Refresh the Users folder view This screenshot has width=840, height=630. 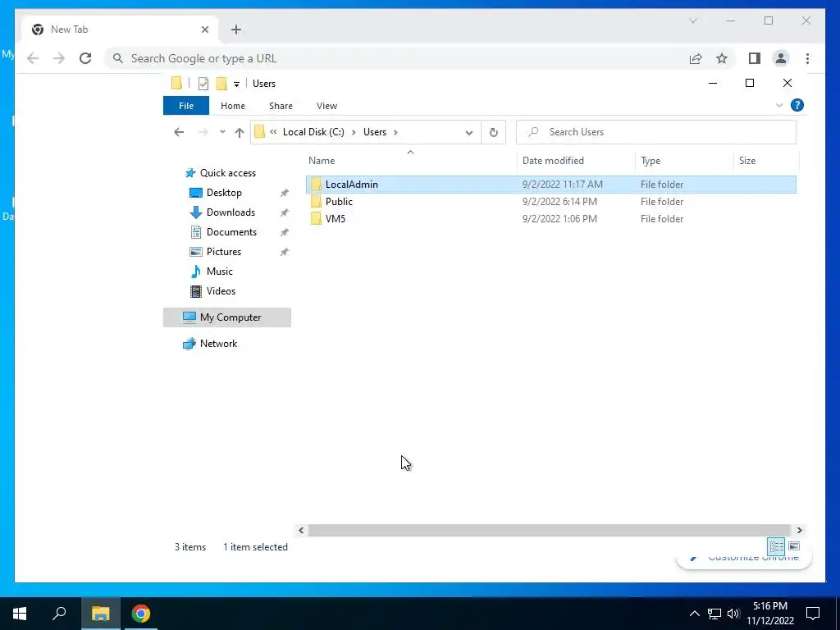point(493,132)
